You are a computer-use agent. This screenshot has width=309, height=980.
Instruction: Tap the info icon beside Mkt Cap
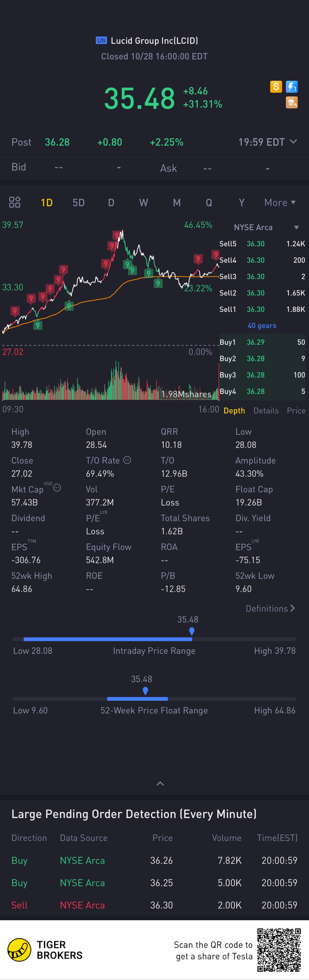coord(57,487)
